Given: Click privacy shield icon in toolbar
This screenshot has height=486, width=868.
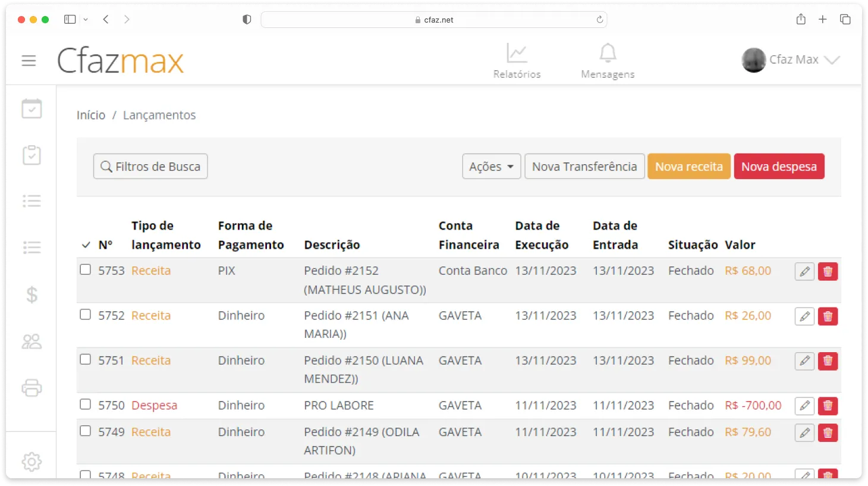Looking at the screenshot, I should coord(247,20).
